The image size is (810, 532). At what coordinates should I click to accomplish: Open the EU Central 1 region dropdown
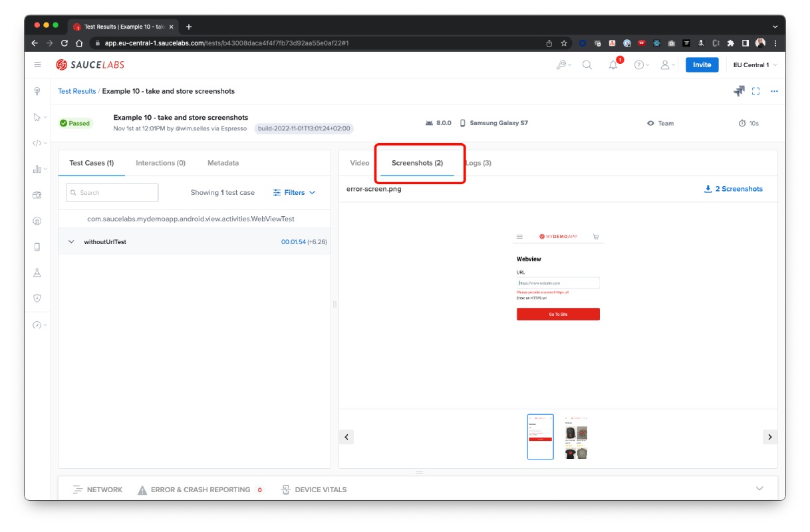point(755,65)
